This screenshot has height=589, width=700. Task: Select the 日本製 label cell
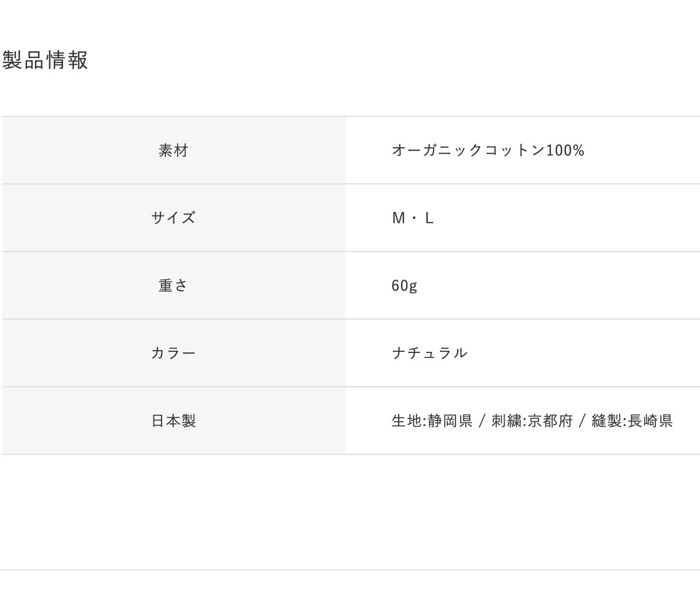174,421
